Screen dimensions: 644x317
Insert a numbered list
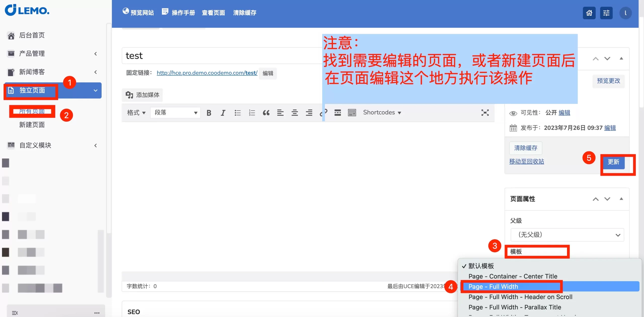click(x=252, y=113)
